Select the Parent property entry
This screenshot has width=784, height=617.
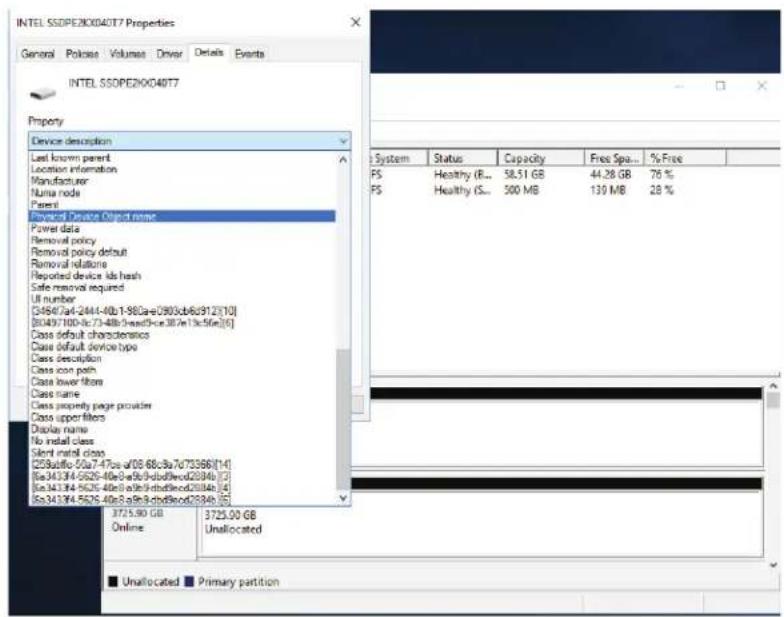(182, 204)
